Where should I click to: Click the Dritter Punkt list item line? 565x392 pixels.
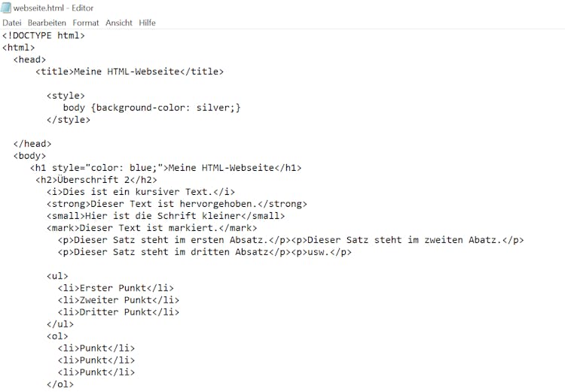click(x=118, y=312)
